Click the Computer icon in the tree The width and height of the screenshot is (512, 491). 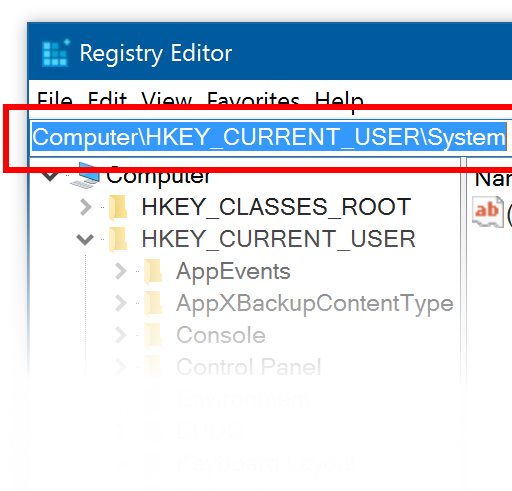85,176
